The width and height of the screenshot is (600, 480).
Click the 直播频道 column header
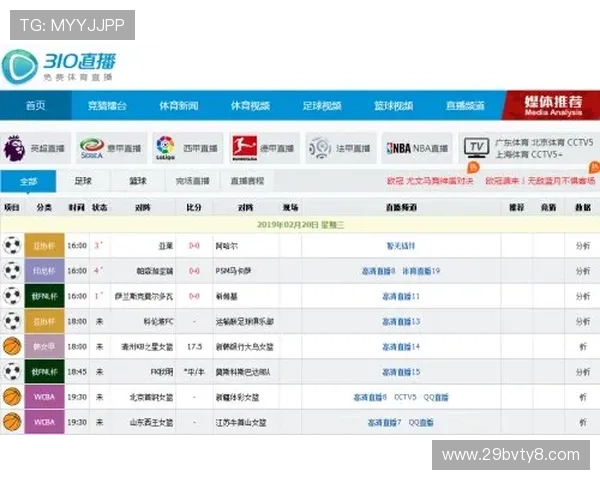[x=401, y=207]
